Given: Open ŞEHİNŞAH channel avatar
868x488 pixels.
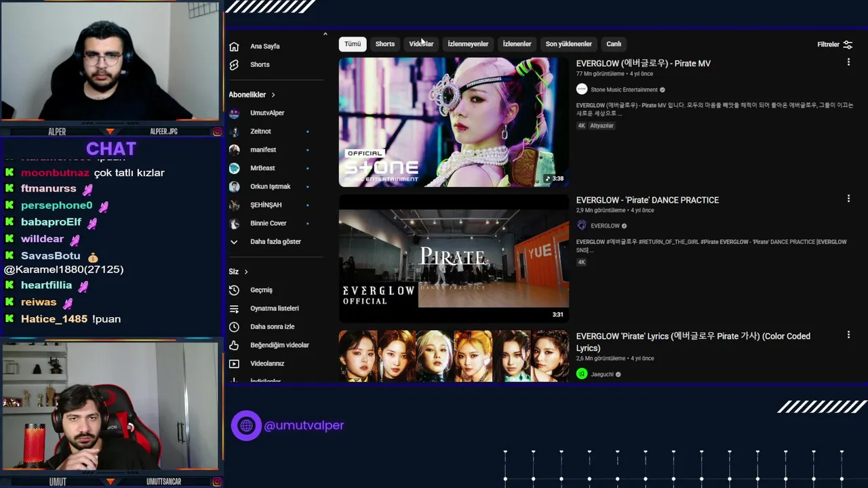Looking at the screenshot, I should (x=234, y=205).
